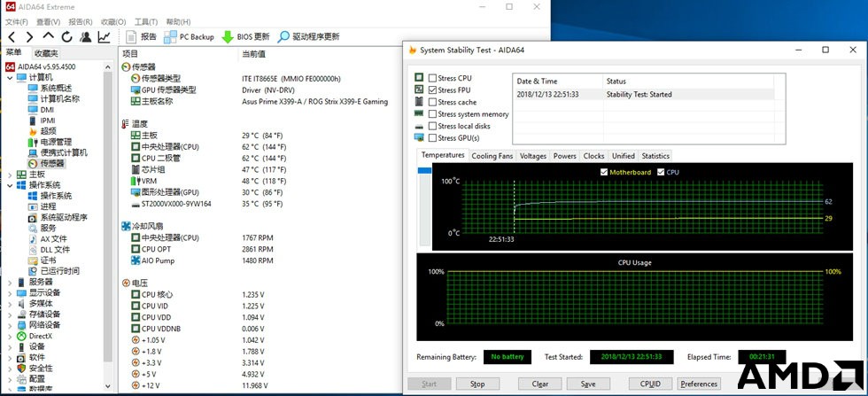This screenshot has height=396, width=868.
Task: Switch to the Clocks tab
Action: pyautogui.click(x=594, y=156)
